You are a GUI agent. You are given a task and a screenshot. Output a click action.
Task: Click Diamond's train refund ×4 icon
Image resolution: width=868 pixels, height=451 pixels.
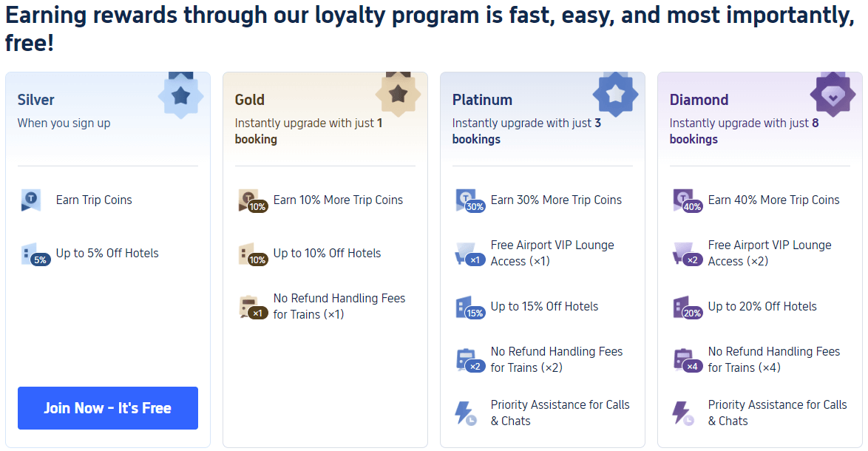pos(685,360)
